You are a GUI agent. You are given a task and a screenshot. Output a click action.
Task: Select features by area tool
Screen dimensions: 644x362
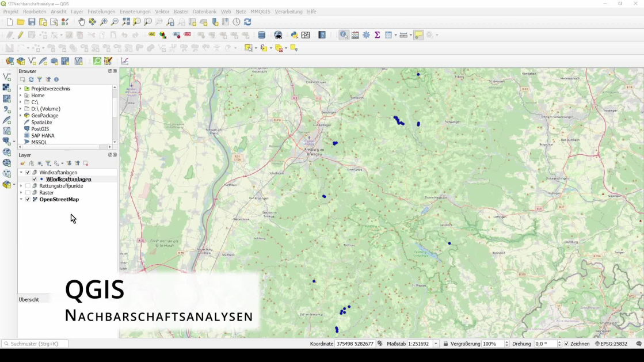coord(249,48)
